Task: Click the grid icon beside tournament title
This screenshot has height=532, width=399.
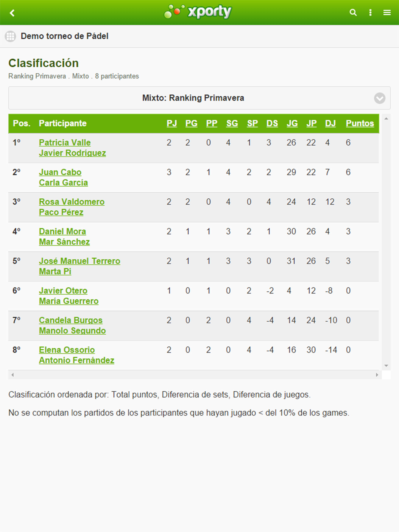Action: [10, 36]
